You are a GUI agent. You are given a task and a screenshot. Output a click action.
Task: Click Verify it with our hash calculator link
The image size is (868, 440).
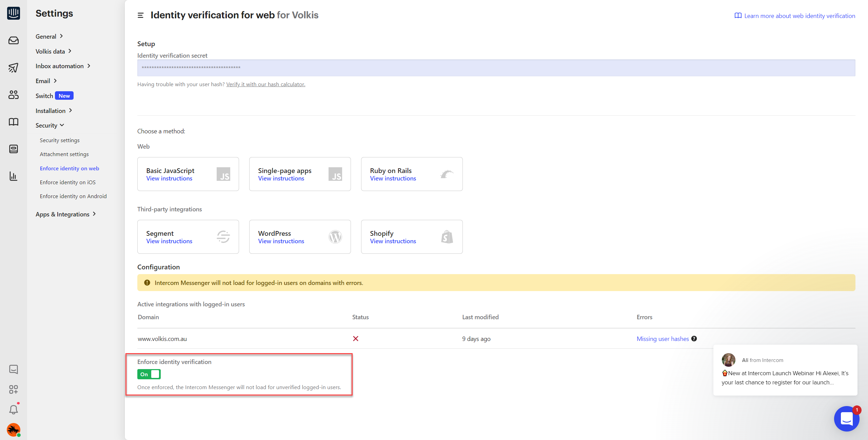point(265,84)
